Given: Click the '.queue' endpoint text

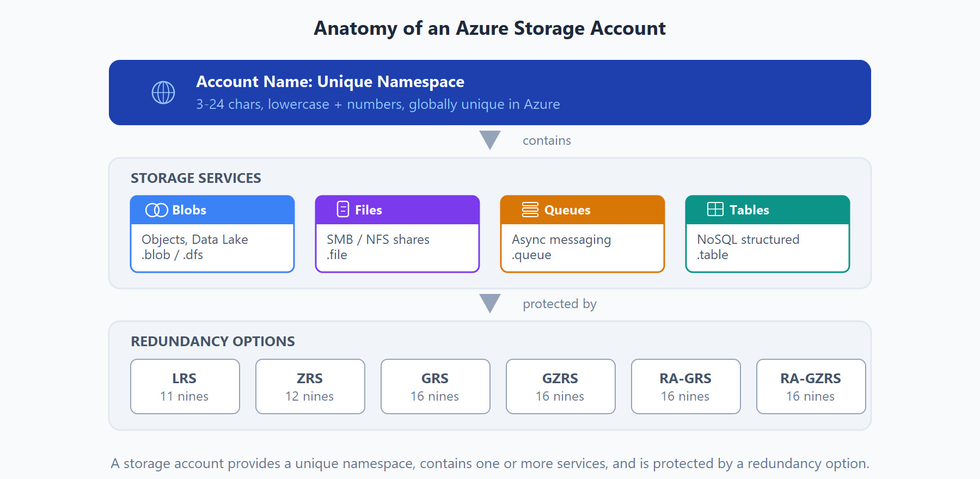Looking at the screenshot, I should (531, 255).
